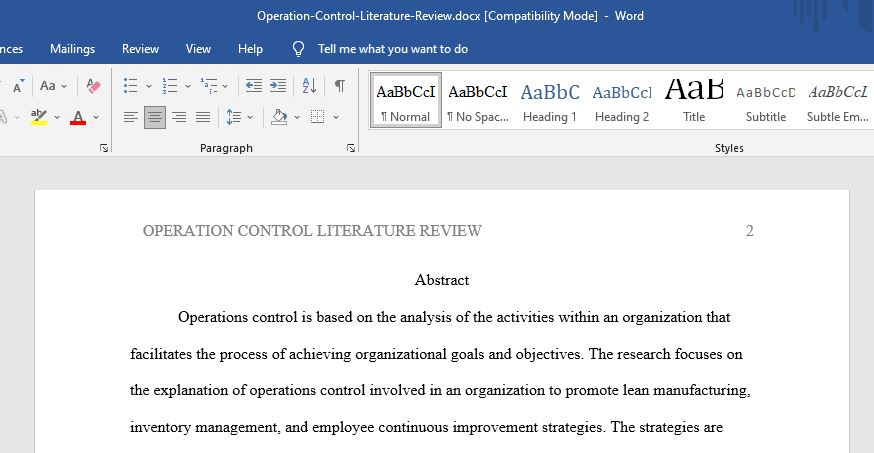The image size is (874, 453).
Task: Click the Abstract heading text
Action: 442,280
